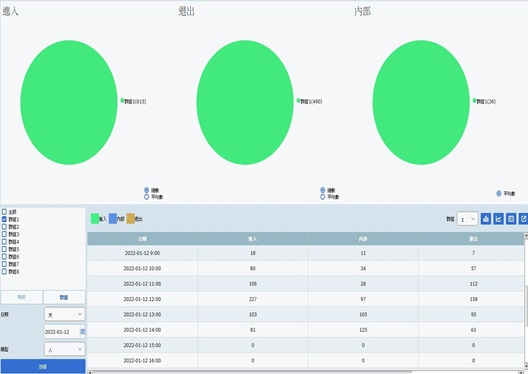Select row 2022-01-12 9:00
The width and height of the screenshot is (528, 374).
[x=305, y=253]
